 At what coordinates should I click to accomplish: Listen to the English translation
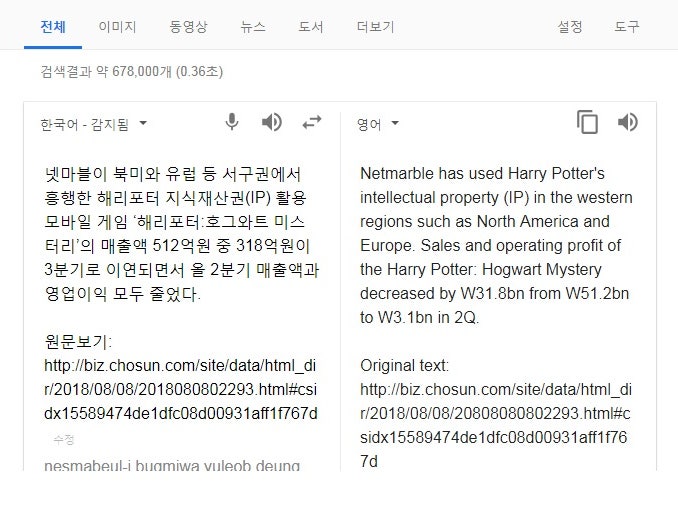point(627,122)
